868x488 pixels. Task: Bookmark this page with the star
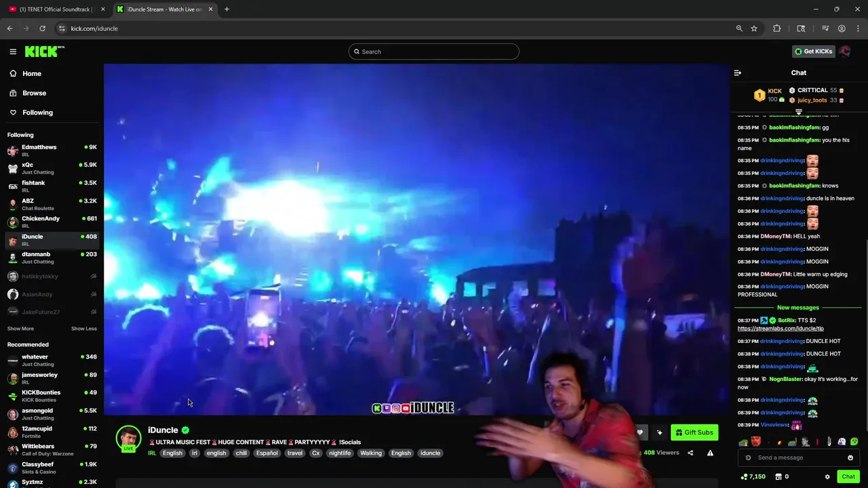click(754, 28)
